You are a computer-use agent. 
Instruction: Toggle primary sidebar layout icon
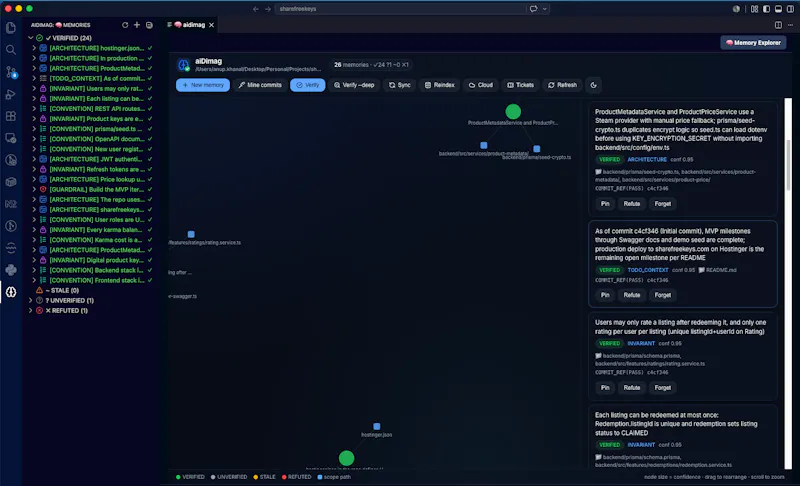coord(766,9)
